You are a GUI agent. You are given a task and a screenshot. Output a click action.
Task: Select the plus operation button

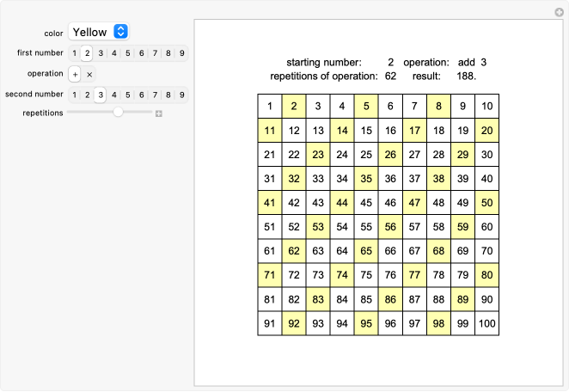75,75
